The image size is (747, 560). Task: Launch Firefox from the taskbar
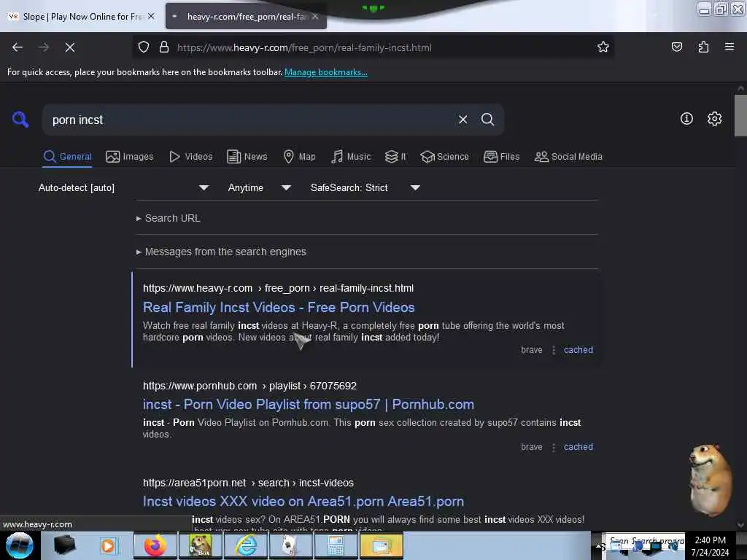[155, 545]
